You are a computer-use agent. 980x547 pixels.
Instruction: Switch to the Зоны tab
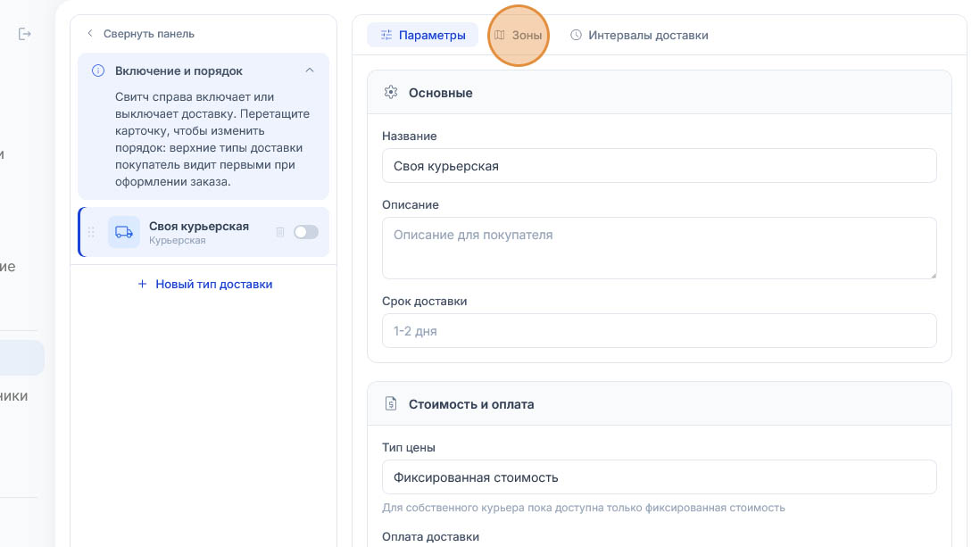click(x=519, y=35)
